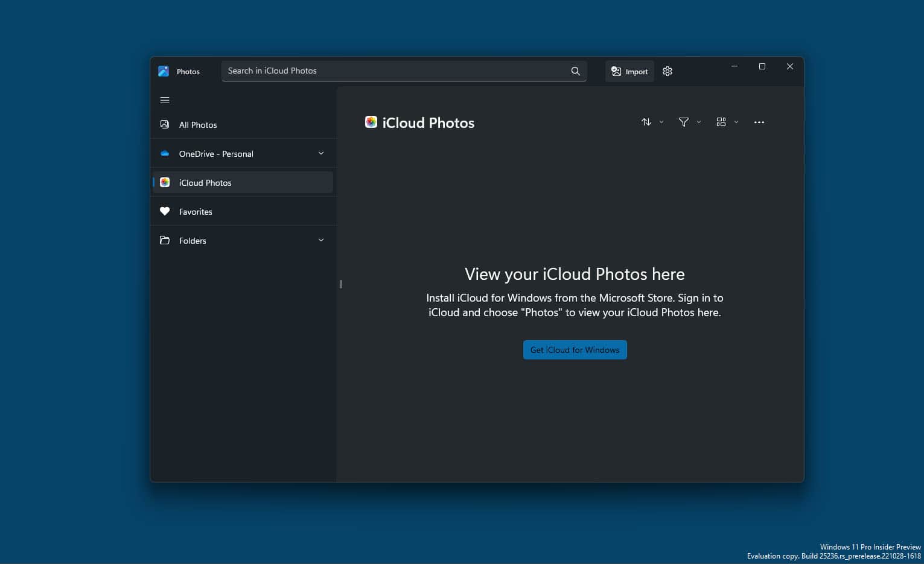Click the gallery view layout icon

tap(721, 122)
